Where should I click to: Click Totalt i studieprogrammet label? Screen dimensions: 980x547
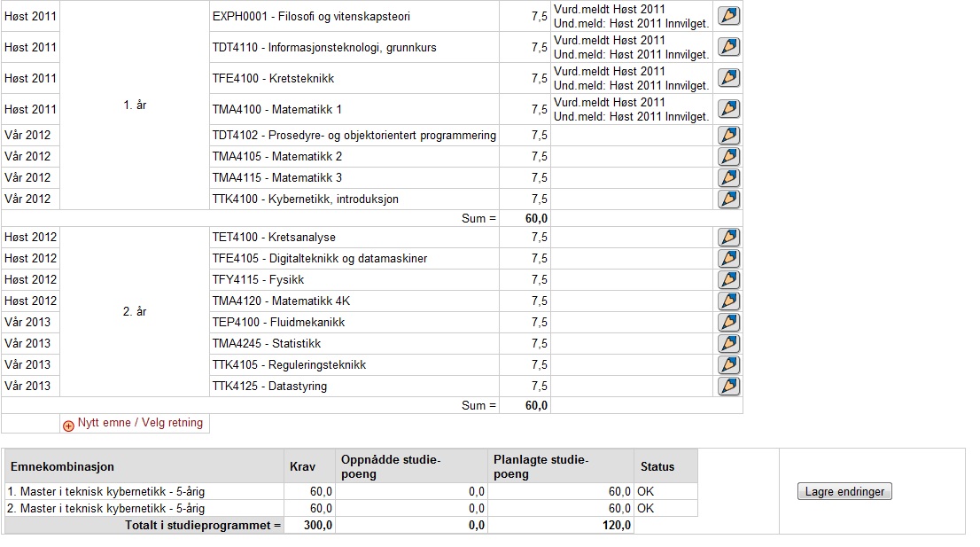click(x=203, y=525)
